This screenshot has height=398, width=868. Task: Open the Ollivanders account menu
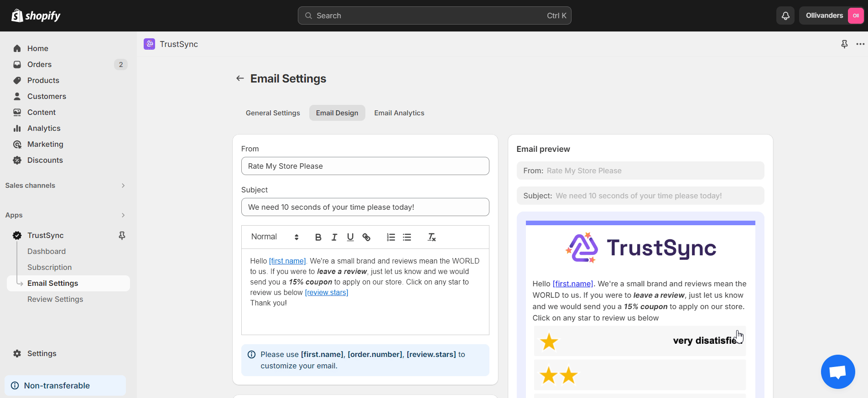pos(832,16)
